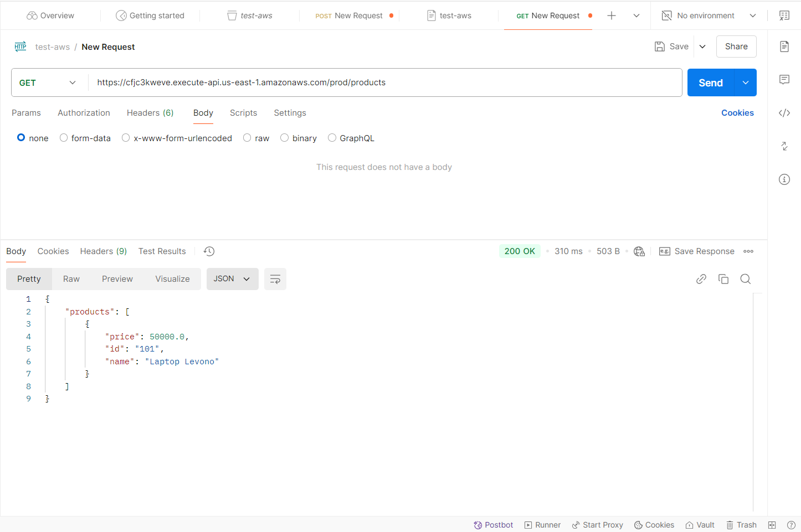The height and width of the screenshot is (532, 801).
Task: Click the request URL input field
Action: (385, 82)
